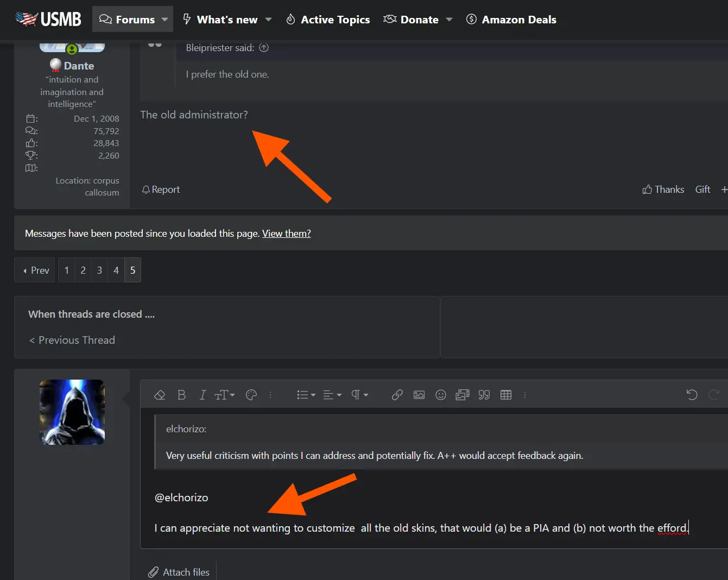Go to page 3 of thread

coord(99,270)
